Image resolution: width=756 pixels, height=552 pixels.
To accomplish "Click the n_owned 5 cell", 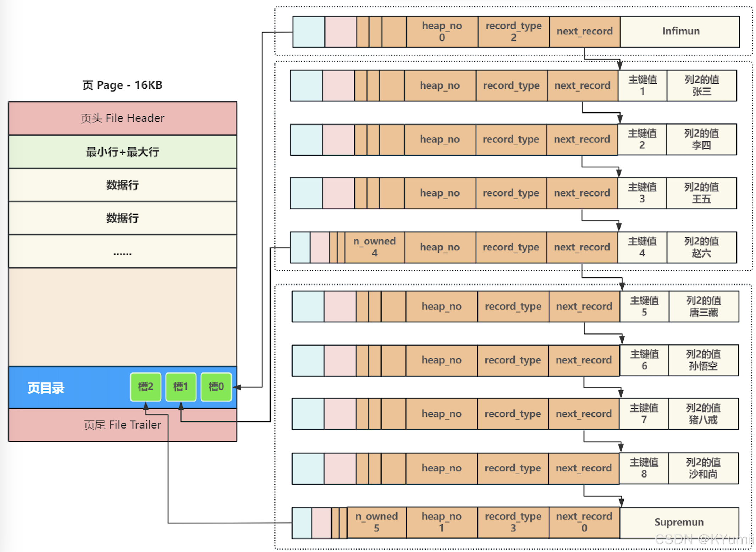I will point(377,523).
